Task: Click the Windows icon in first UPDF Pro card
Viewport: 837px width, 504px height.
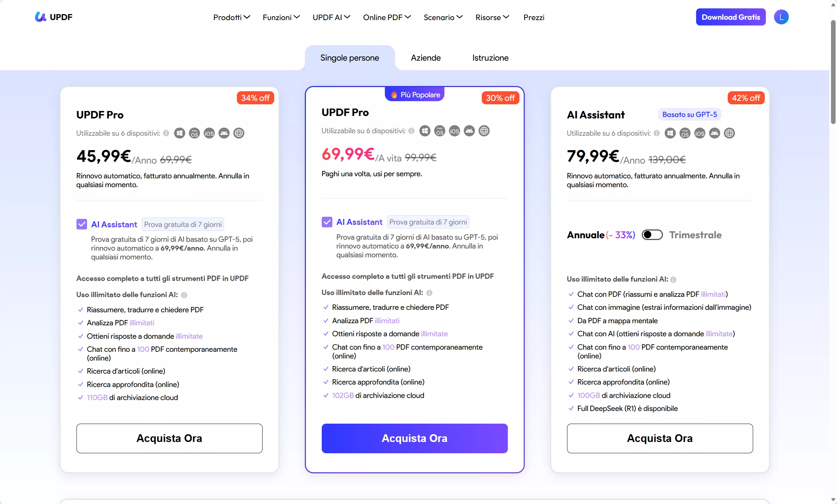Action: [x=179, y=133]
